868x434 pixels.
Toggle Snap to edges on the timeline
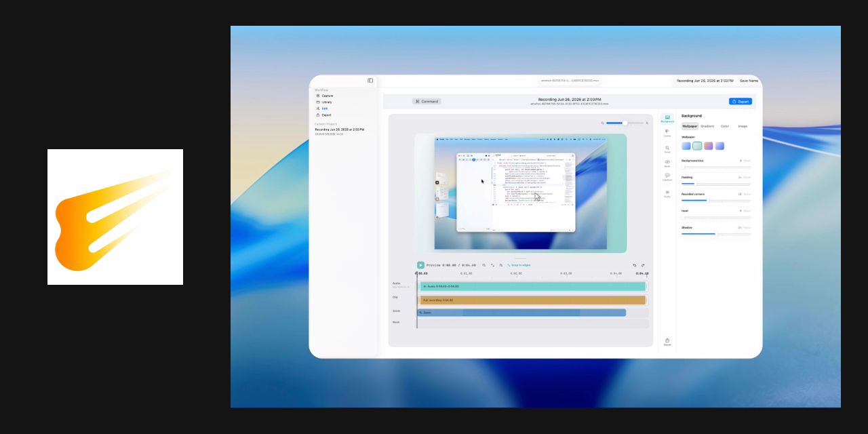coord(519,265)
